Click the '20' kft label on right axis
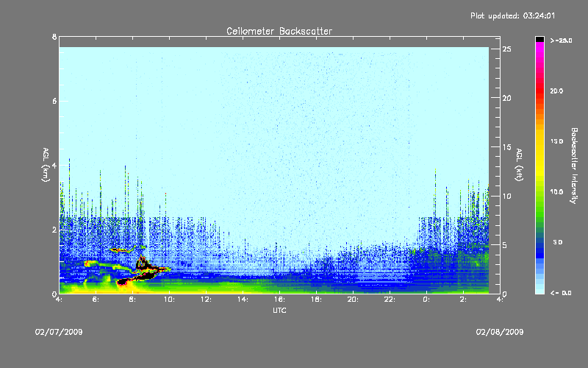588x368 pixels. click(507, 98)
